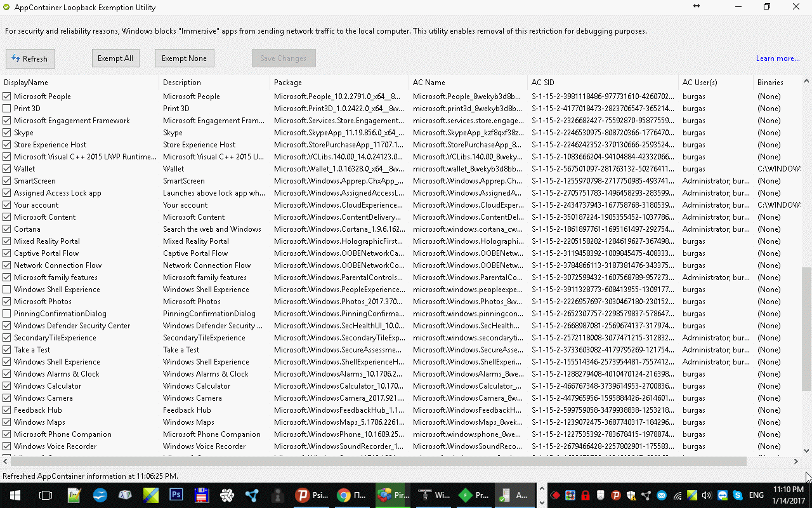Toggle the Wallet checkbox

[x=7, y=169]
